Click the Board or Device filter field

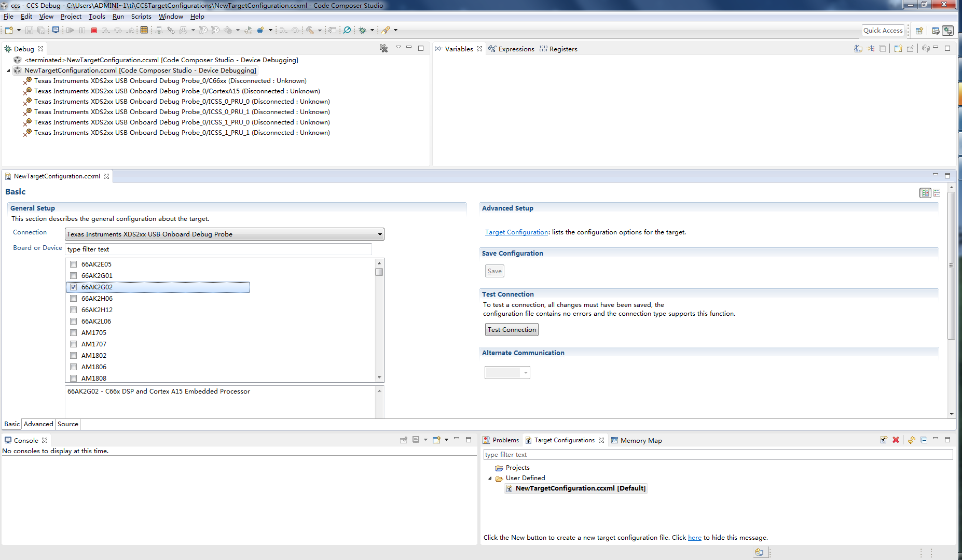tap(218, 249)
